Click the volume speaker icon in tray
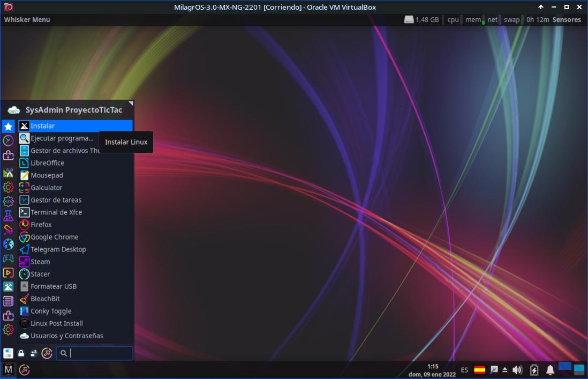This screenshot has height=379, width=588. pyautogui.click(x=517, y=370)
